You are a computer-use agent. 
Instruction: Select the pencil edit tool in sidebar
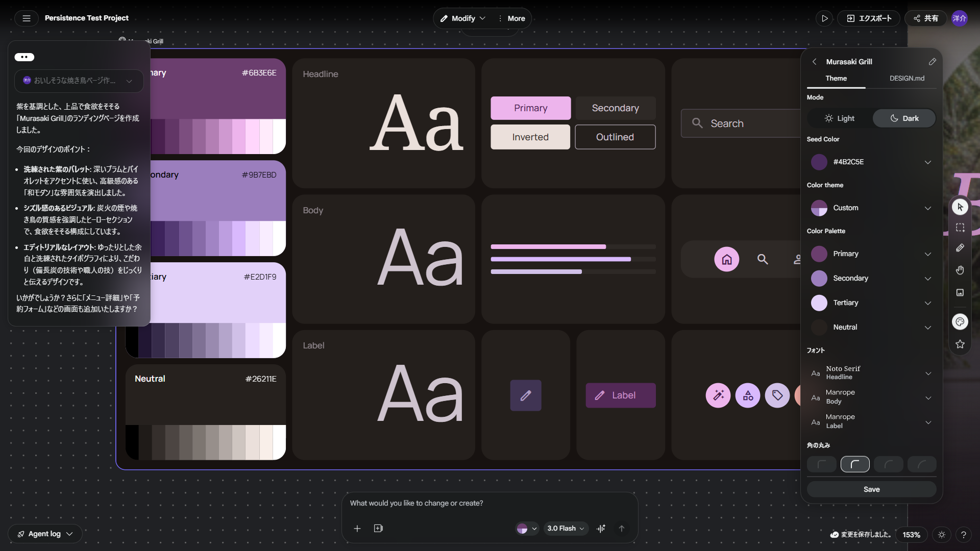click(960, 248)
